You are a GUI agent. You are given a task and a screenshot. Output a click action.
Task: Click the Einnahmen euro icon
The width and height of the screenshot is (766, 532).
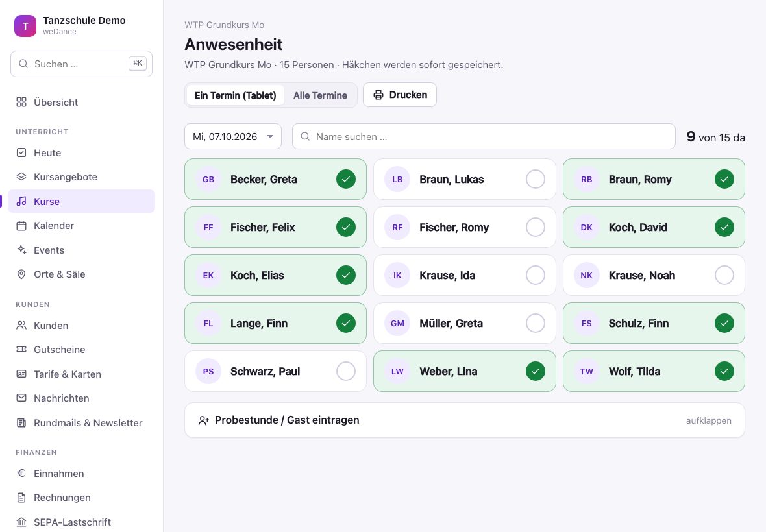(21, 473)
